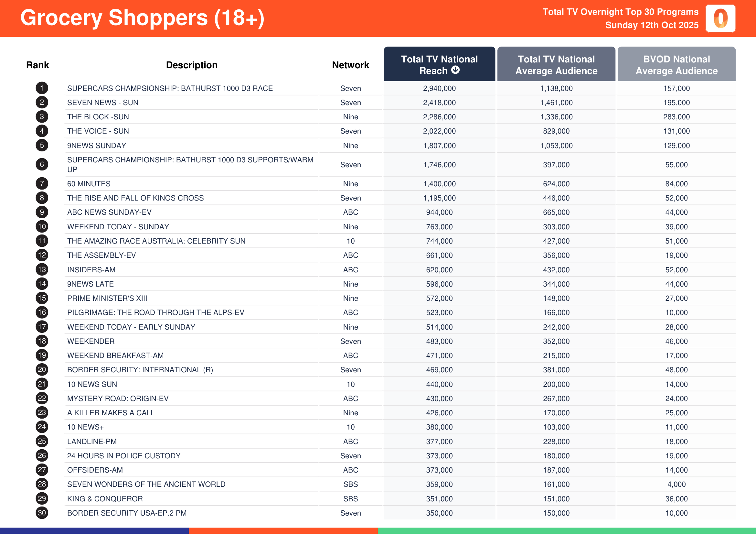Click the rank 18 circle badge

pyautogui.click(x=42, y=341)
